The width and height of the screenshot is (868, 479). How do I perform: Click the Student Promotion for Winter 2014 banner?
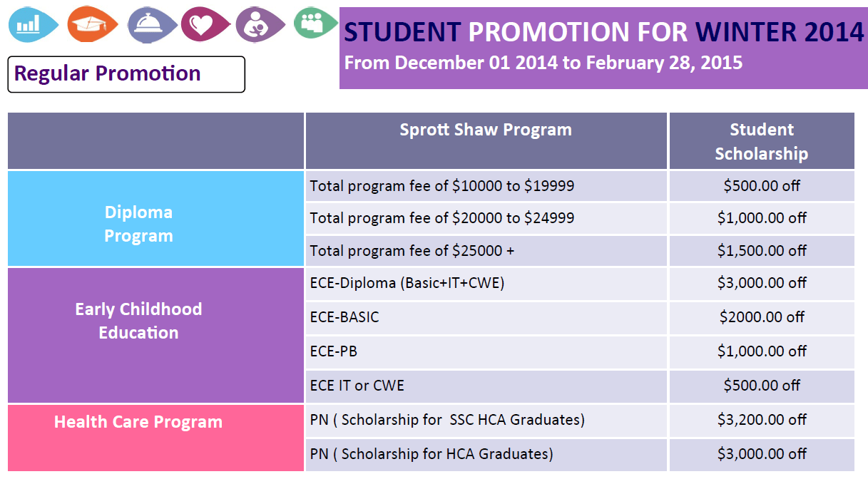(x=603, y=48)
